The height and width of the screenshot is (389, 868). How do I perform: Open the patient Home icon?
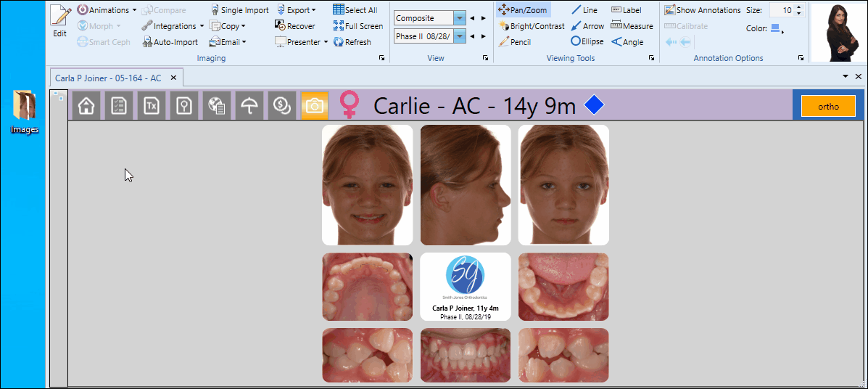(86, 106)
